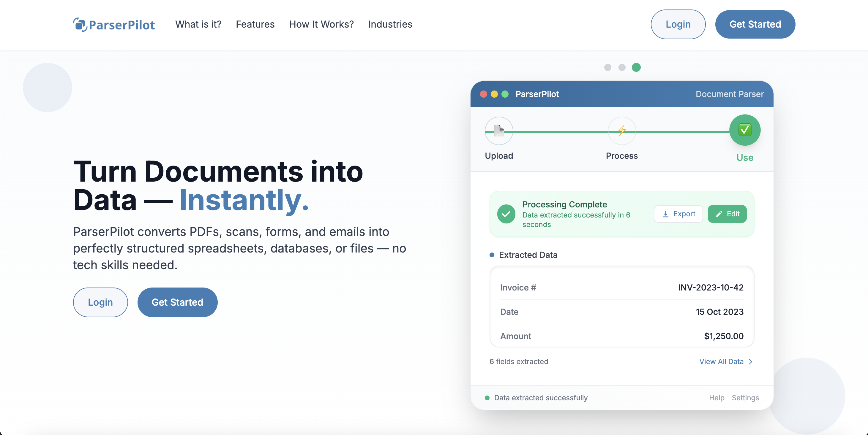Click the Processing Complete green check icon

(506, 214)
